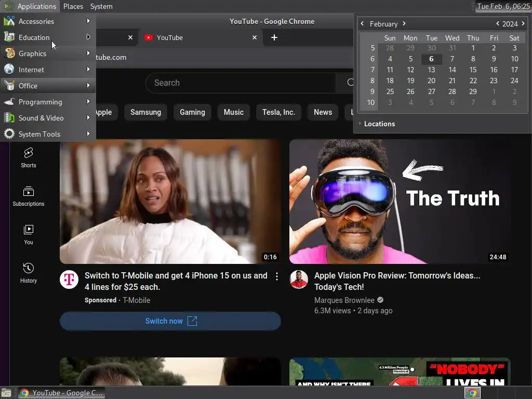Open YouTube Shorts from sidebar
This screenshot has height=399, width=532.
29,158
